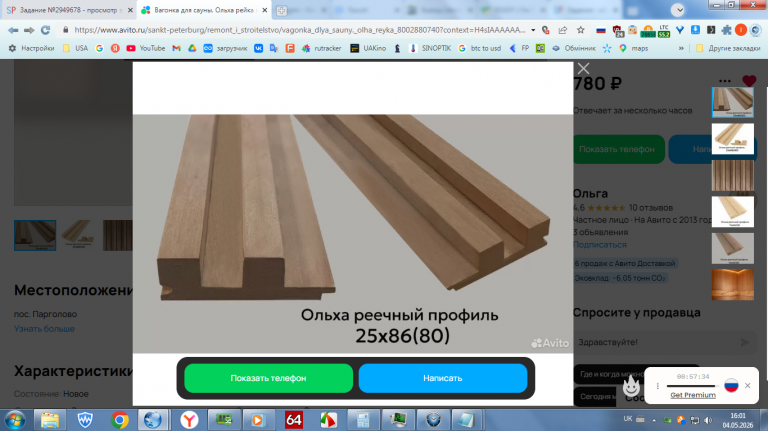Screen dimensions: 768x431
Task: Select the sauna interior thumbnail on right
Action: tap(733, 285)
